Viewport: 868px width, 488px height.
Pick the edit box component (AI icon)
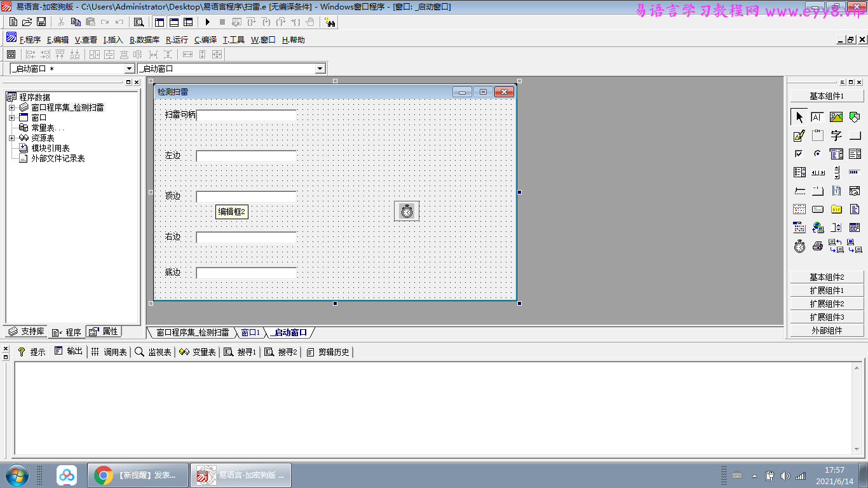tap(818, 117)
